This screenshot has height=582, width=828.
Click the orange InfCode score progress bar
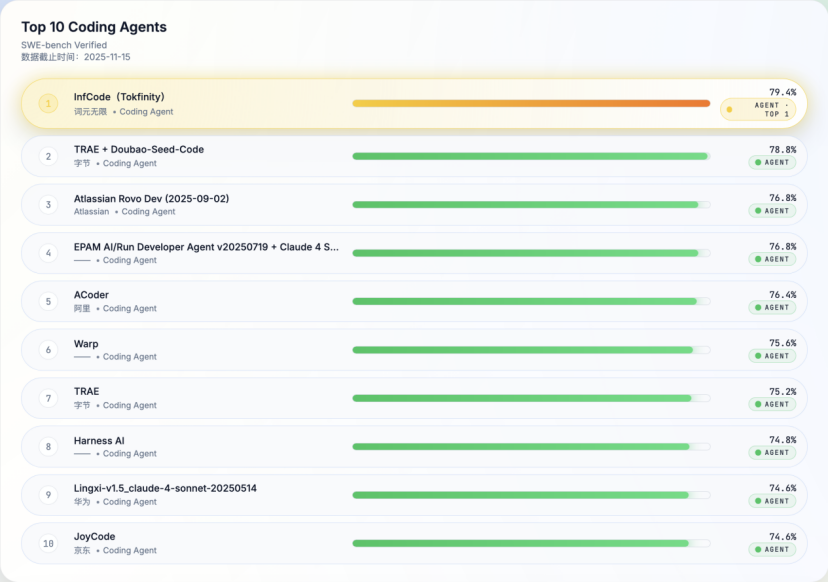(x=531, y=104)
